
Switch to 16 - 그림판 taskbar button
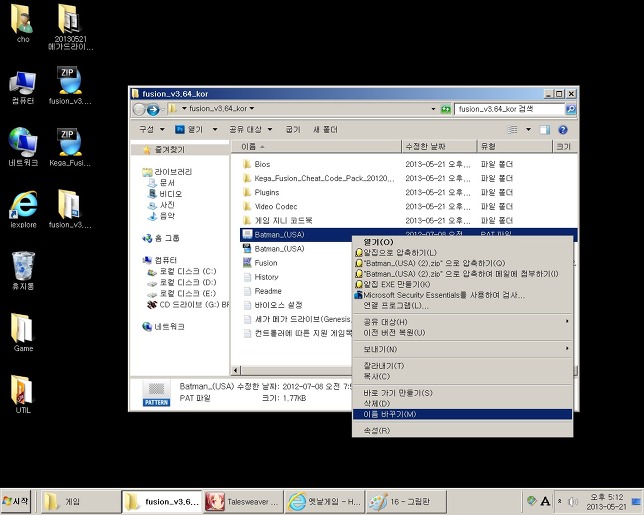[x=406, y=501]
